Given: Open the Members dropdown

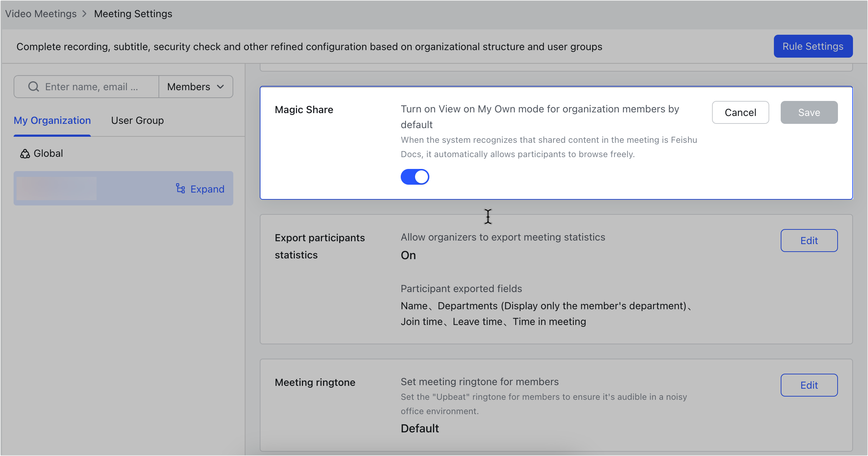Looking at the screenshot, I should tap(196, 87).
